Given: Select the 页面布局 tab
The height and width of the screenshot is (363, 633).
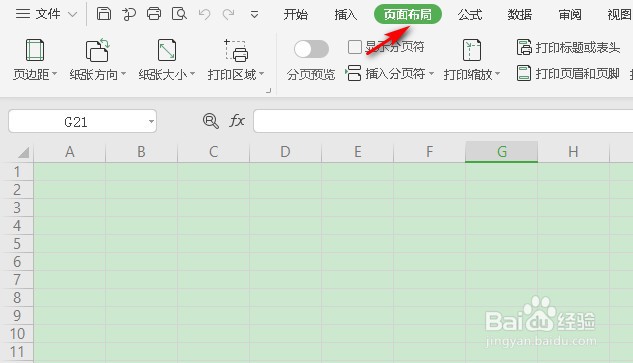Looking at the screenshot, I should point(408,15).
